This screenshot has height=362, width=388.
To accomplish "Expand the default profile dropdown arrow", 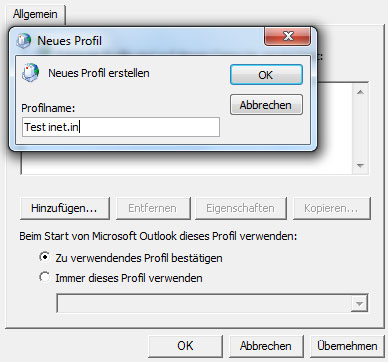I will (x=359, y=303).
